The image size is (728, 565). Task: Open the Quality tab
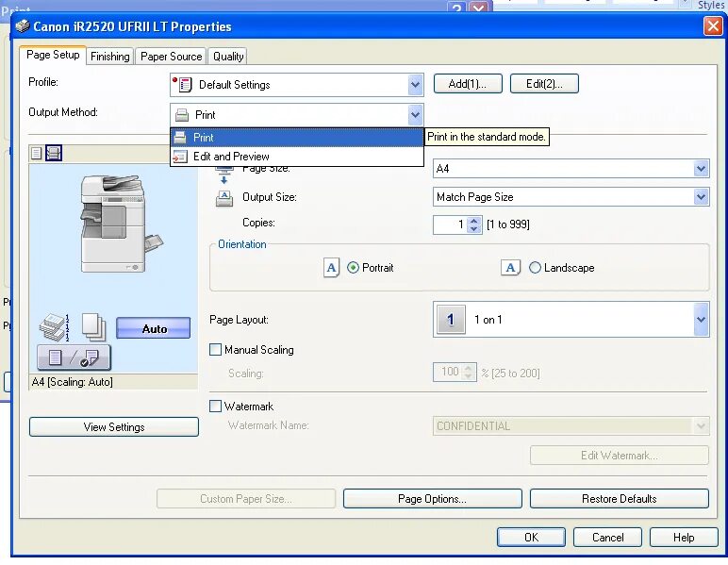pos(228,57)
